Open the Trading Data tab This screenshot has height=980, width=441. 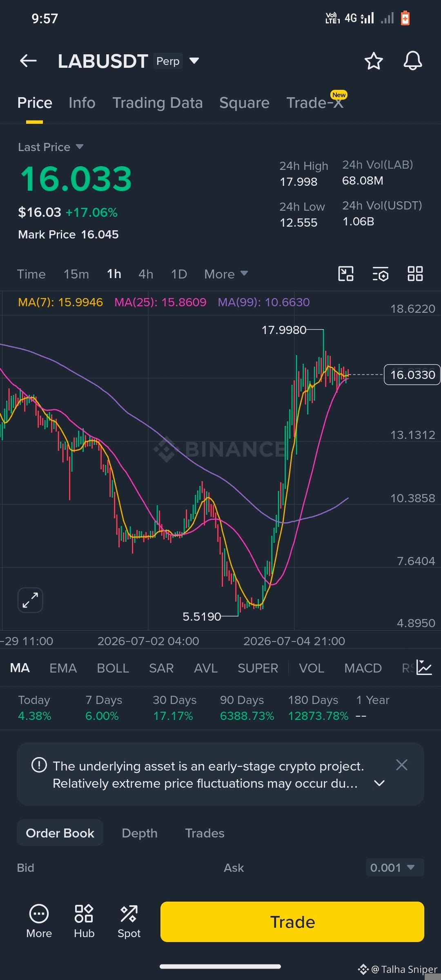(x=158, y=103)
